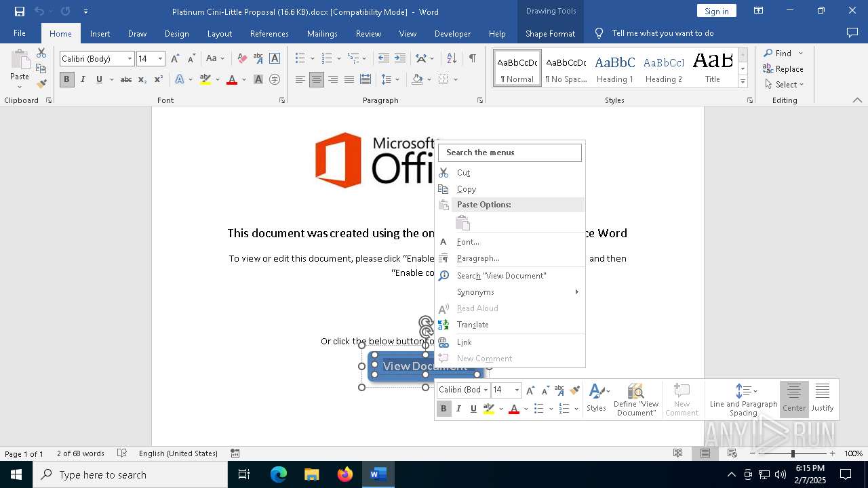Decrease indent in Paragraph group
The image size is (868, 488).
click(x=384, y=59)
